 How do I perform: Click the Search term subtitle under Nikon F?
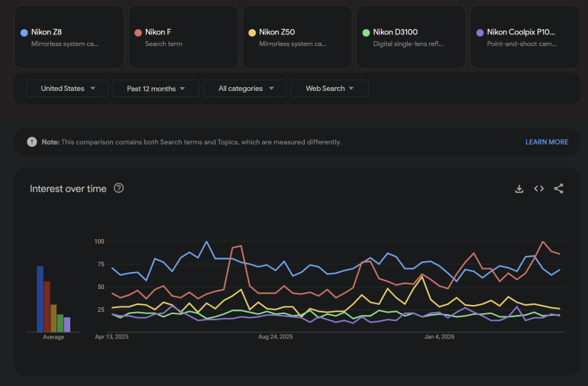[163, 44]
